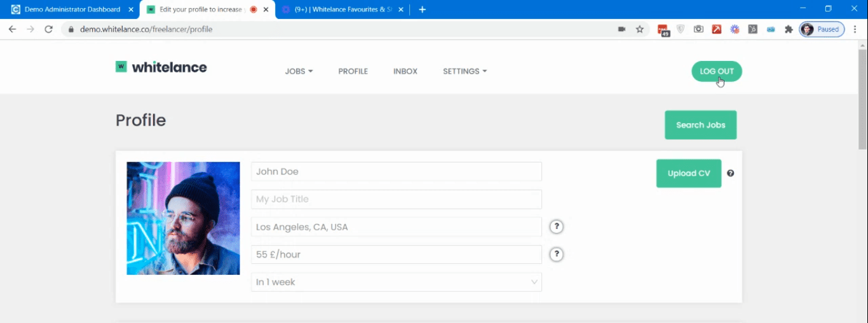View the site lock security info
The image size is (868, 323).
[71, 29]
